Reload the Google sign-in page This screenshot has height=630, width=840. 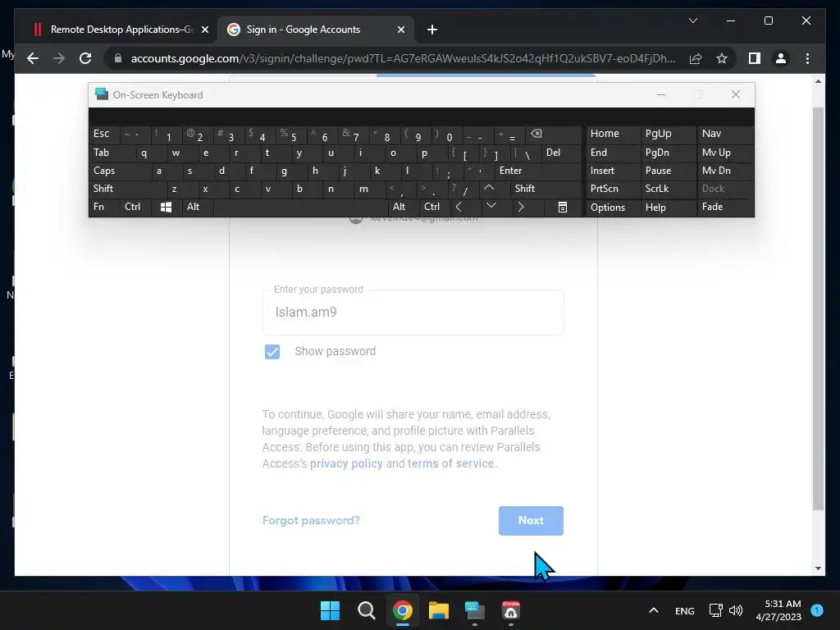(85, 58)
